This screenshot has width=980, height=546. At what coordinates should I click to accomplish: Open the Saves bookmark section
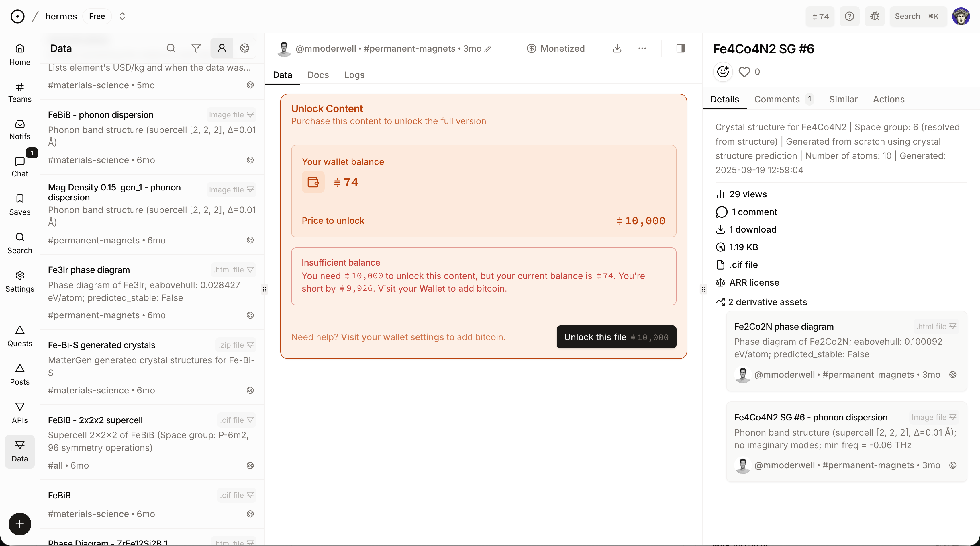[20, 205]
